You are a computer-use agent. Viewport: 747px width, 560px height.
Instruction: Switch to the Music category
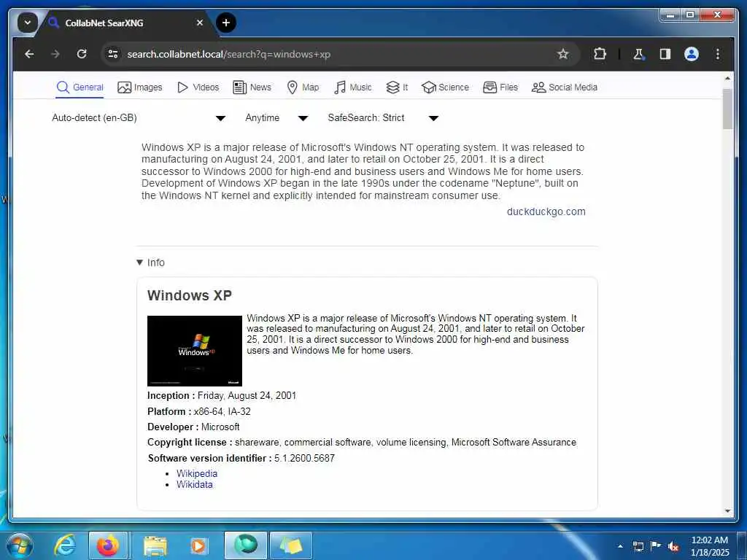352,87
